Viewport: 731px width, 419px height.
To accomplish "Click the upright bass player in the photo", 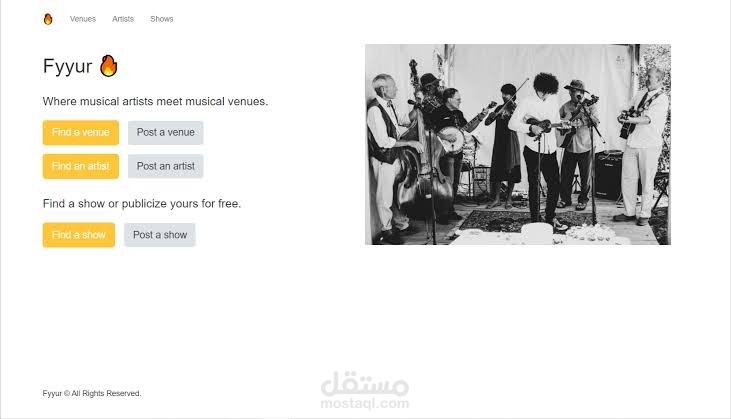I will tap(389, 156).
